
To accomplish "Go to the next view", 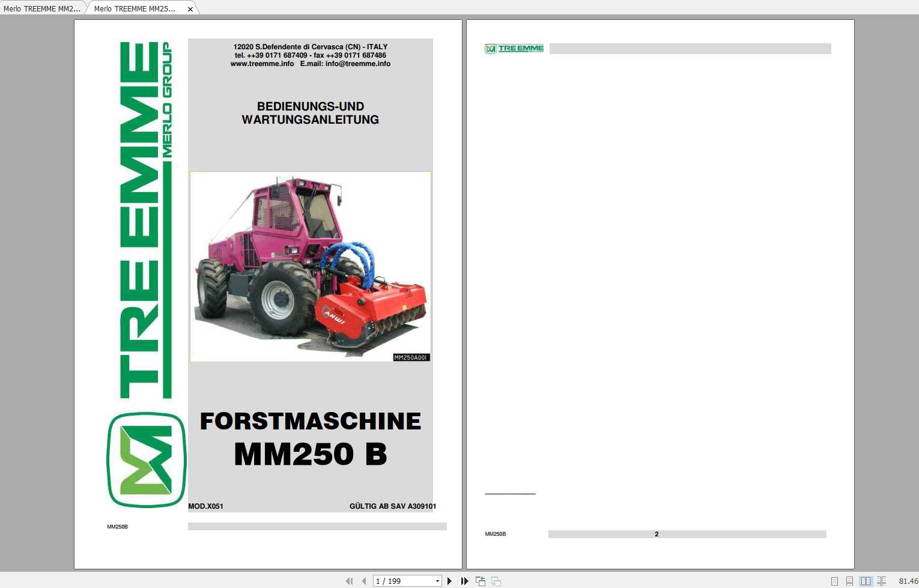I will 496,581.
